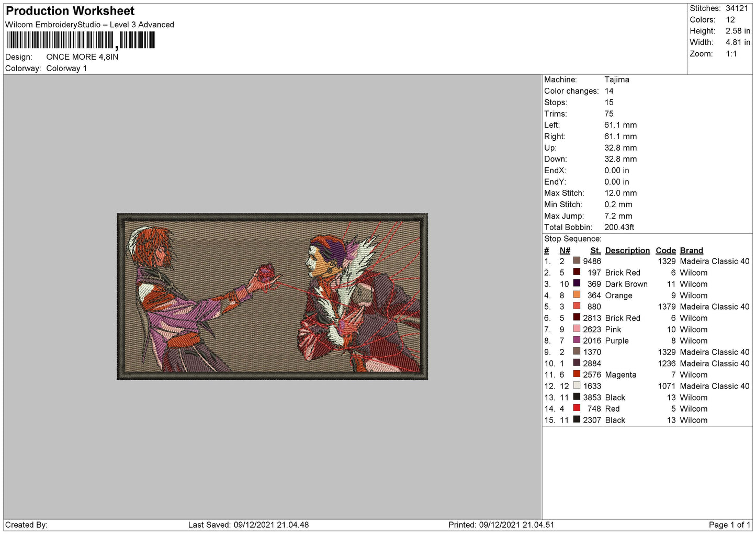Click 'Pink' description in row 7
Screen dimensions: 756x534
pos(613,330)
